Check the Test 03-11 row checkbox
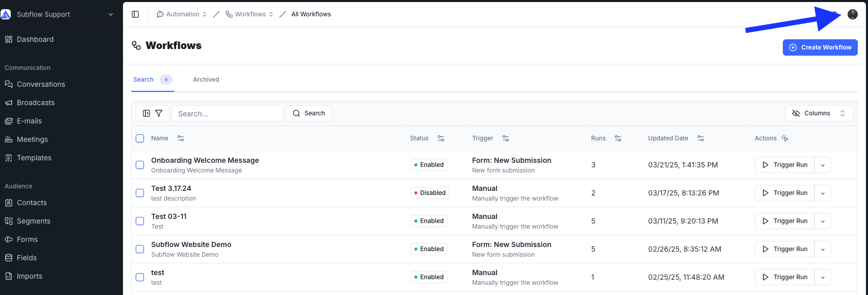 (140, 221)
